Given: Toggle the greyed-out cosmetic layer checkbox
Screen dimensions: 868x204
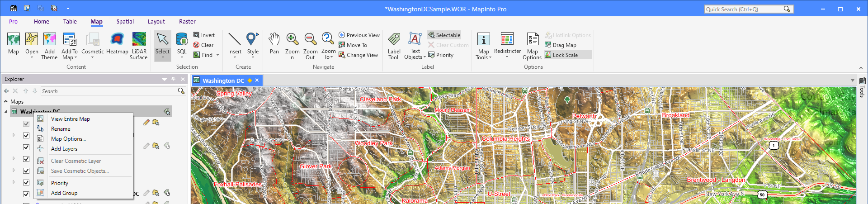Looking at the screenshot, I should 26,123.
